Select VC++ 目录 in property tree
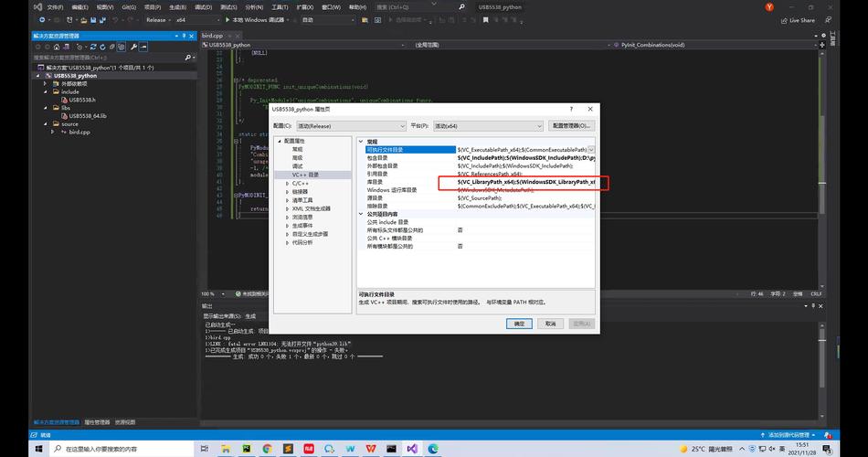868x457 pixels. tap(305, 175)
